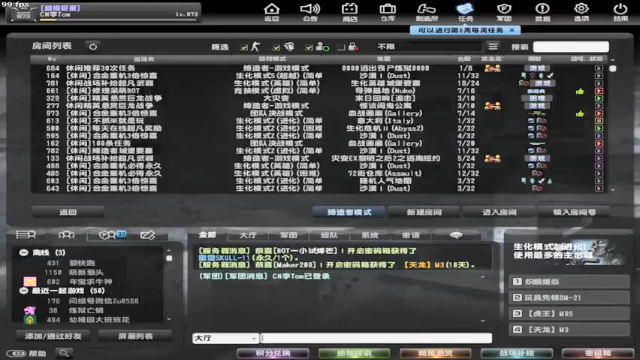Open the 仓库 warehouse briefcase icon
Image resolution: width=640 pixels, height=360 pixels.
pos(388,11)
